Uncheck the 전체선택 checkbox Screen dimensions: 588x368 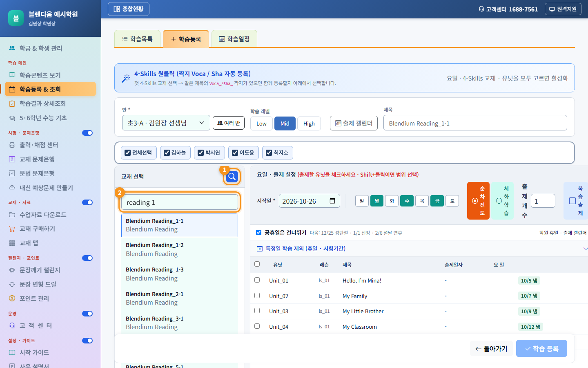pyautogui.click(x=128, y=153)
